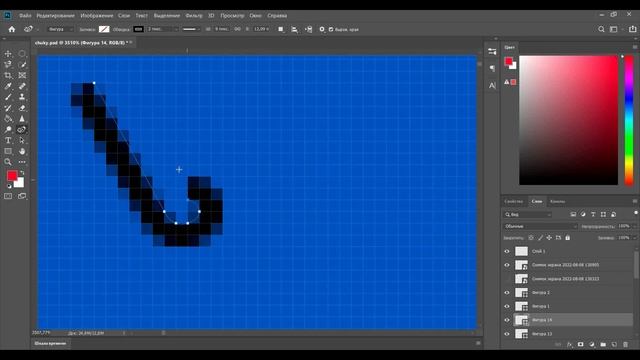Hide layer Фигура 13
The image size is (640, 360).
point(507,334)
